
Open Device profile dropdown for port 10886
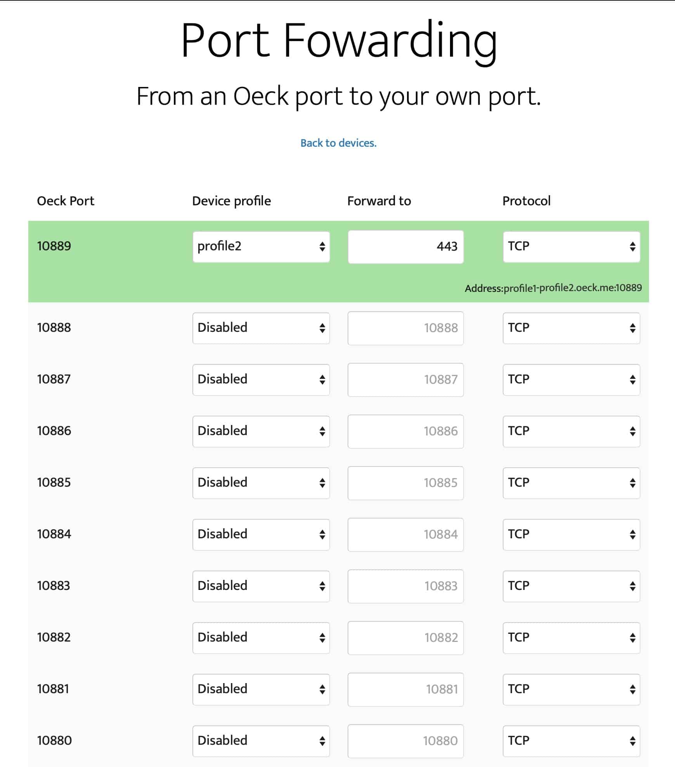pyautogui.click(x=261, y=431)
